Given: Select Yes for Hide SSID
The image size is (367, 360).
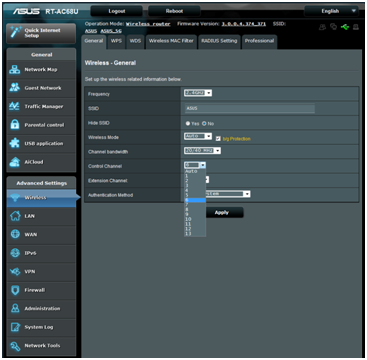Looking at the screenshot, I should click(188, 124).
